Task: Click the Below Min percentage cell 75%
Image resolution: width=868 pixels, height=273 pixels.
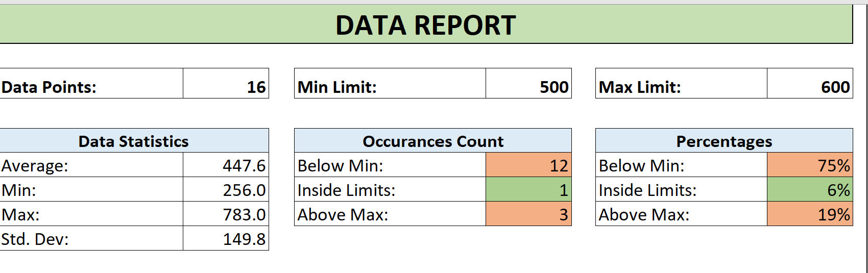Action: tap(809, 165)
